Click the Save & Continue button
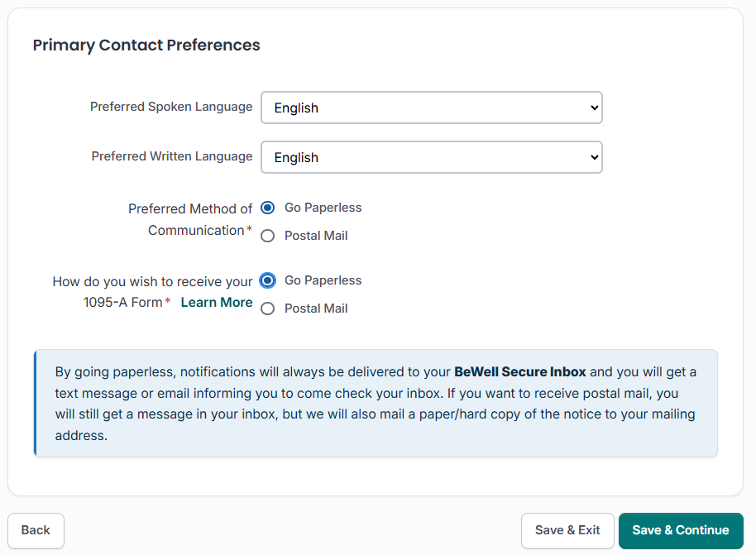Viewport: 756px width, 555px height. coord(681,530)
